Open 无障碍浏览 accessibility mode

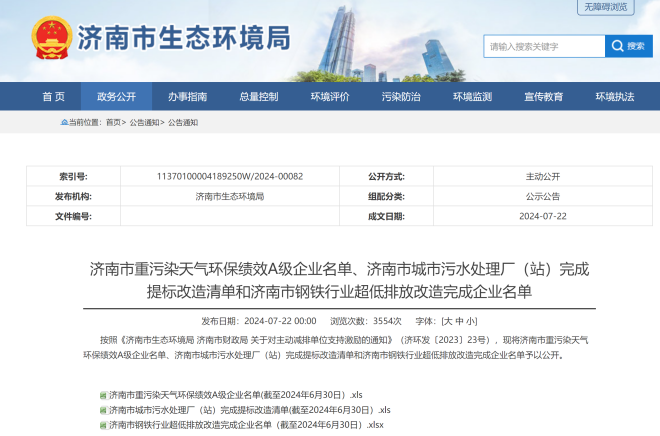click(606, 7)
